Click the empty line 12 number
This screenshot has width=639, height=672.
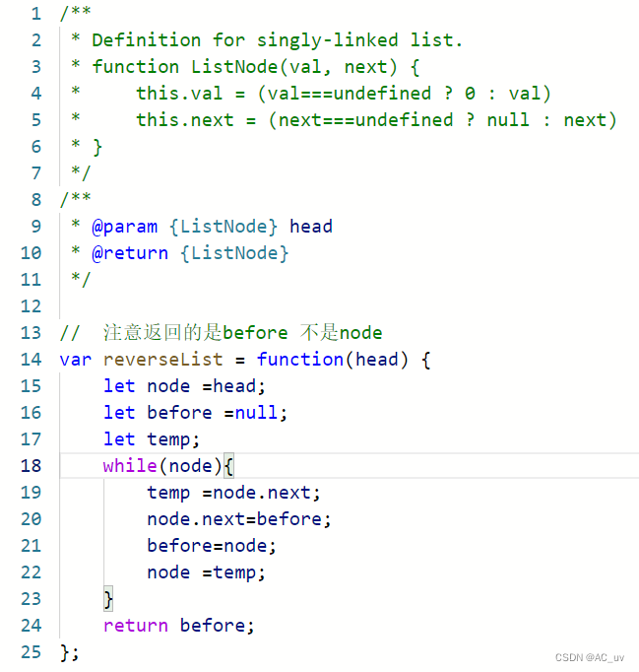(31, 306)
